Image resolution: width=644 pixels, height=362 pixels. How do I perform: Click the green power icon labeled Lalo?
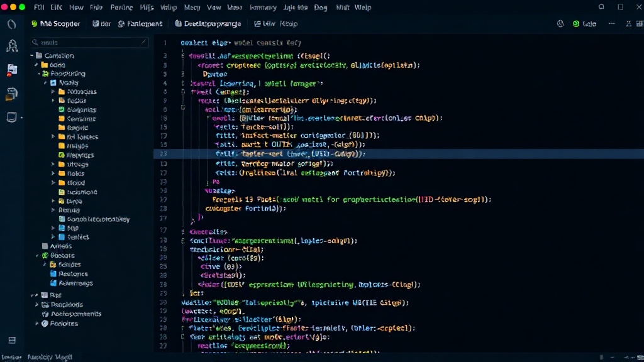[576, 24]
